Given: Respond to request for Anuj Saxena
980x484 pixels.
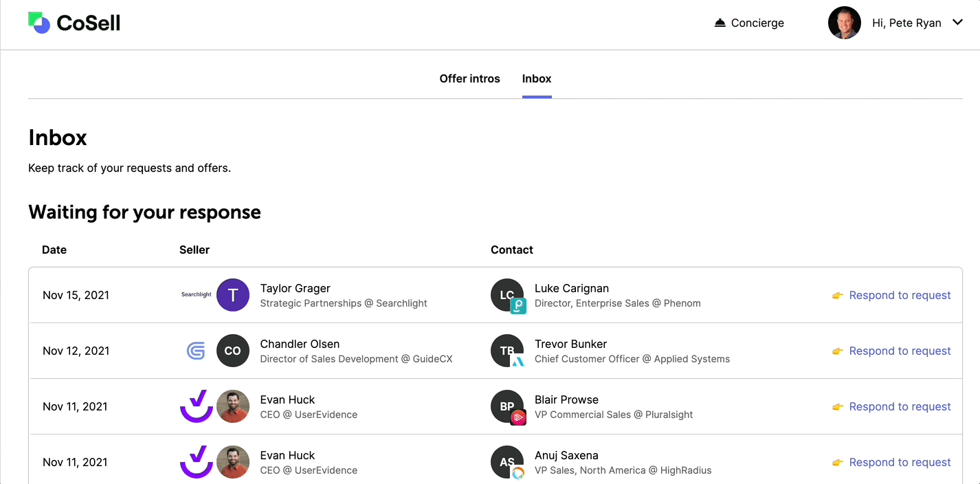Looking at the screenshot, I should (x=891, y=462).
